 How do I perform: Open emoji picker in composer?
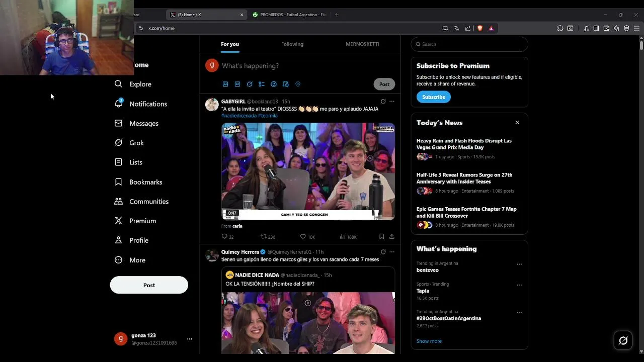click(x=274, y=84)
